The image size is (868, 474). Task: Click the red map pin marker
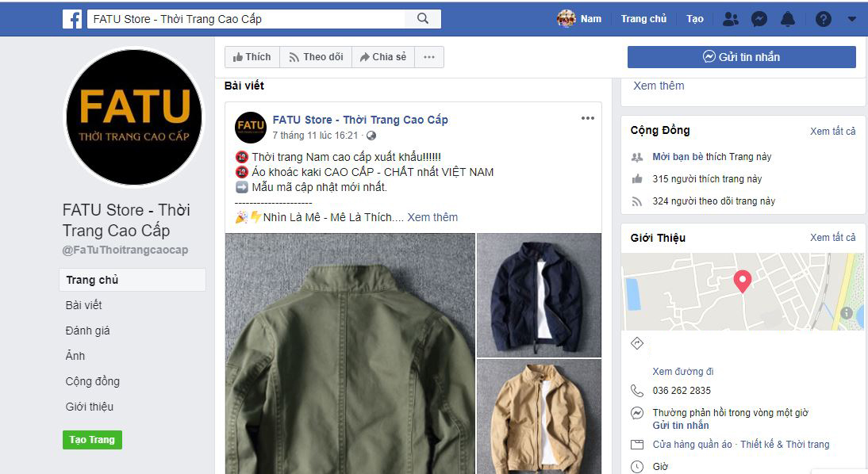743,281
